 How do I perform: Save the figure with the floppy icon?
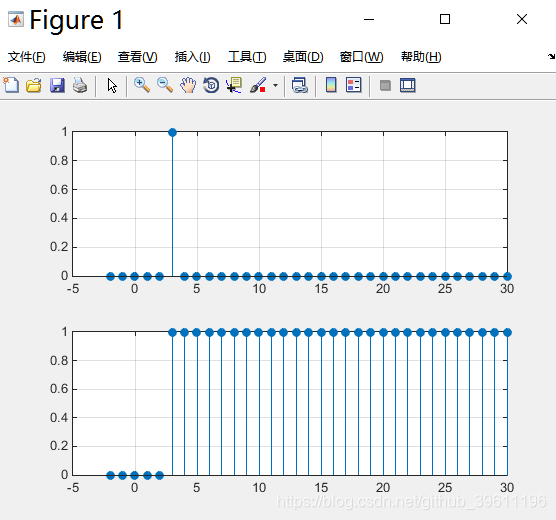click(57, 85)
